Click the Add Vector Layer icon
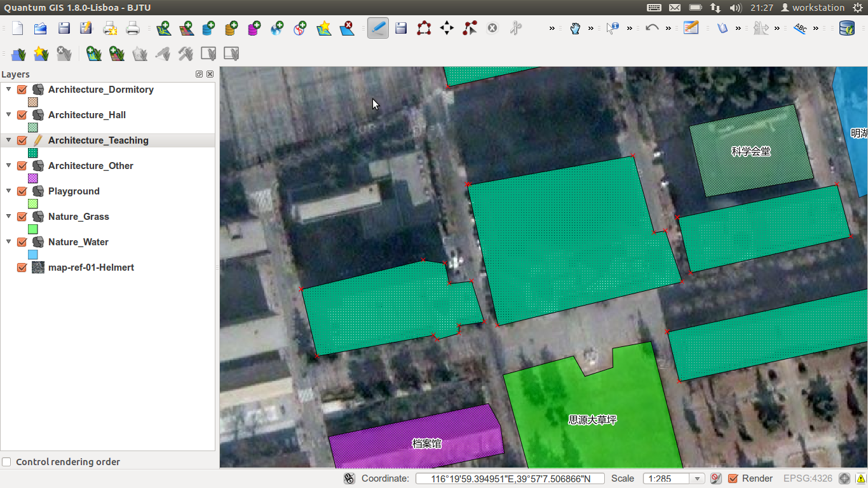 [x=163, y=28]
